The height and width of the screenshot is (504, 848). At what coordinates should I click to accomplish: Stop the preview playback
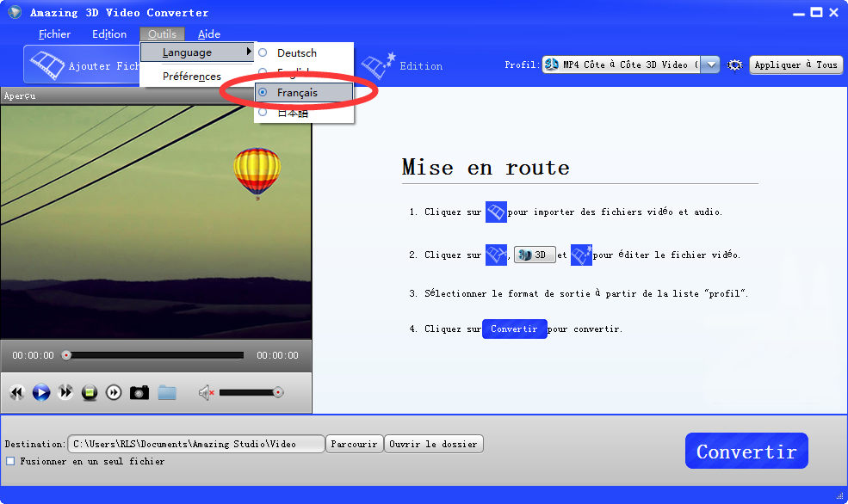coord(90,392)
